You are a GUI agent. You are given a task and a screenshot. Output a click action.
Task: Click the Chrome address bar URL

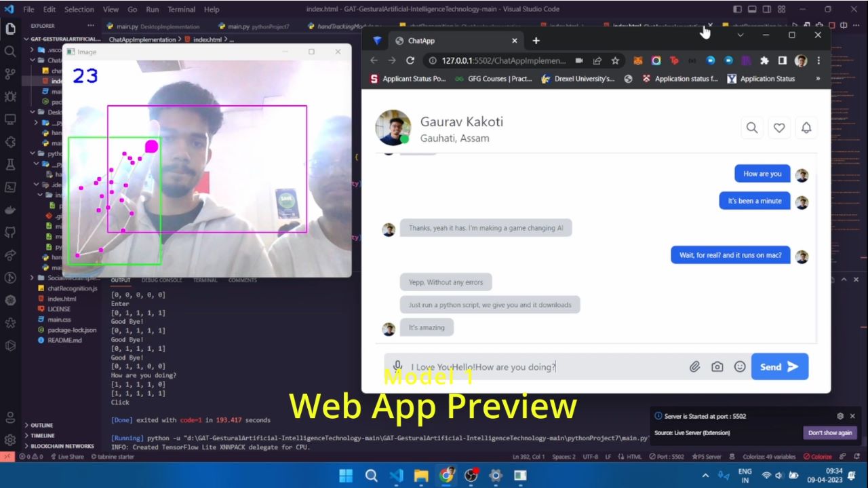click(x=503, y=60)
